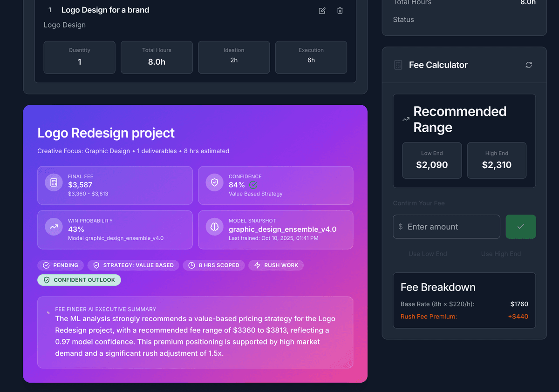The image size is (559, 392).
Task: Click the Model Snapshot brain icon
Action: coord(214,227)
